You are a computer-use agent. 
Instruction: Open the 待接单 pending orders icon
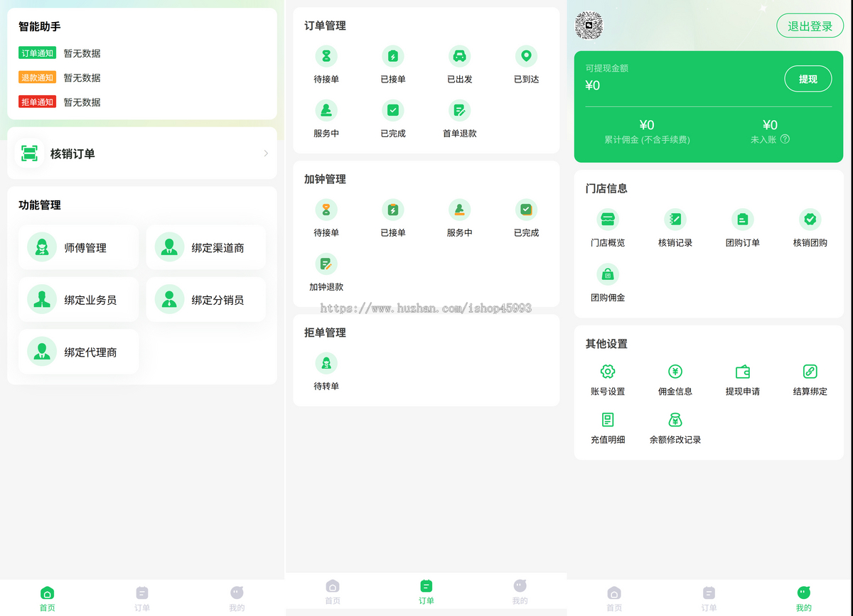(326, 56)
